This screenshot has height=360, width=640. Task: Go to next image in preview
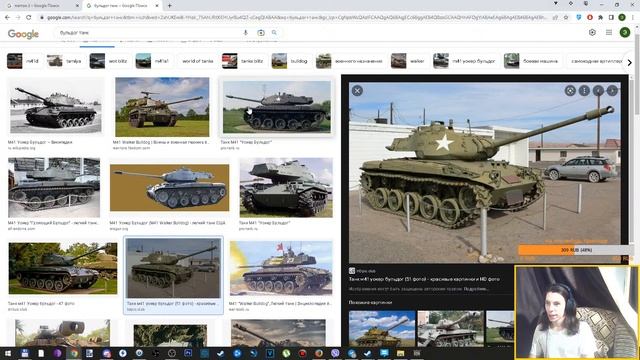click(x=612, y=91)
